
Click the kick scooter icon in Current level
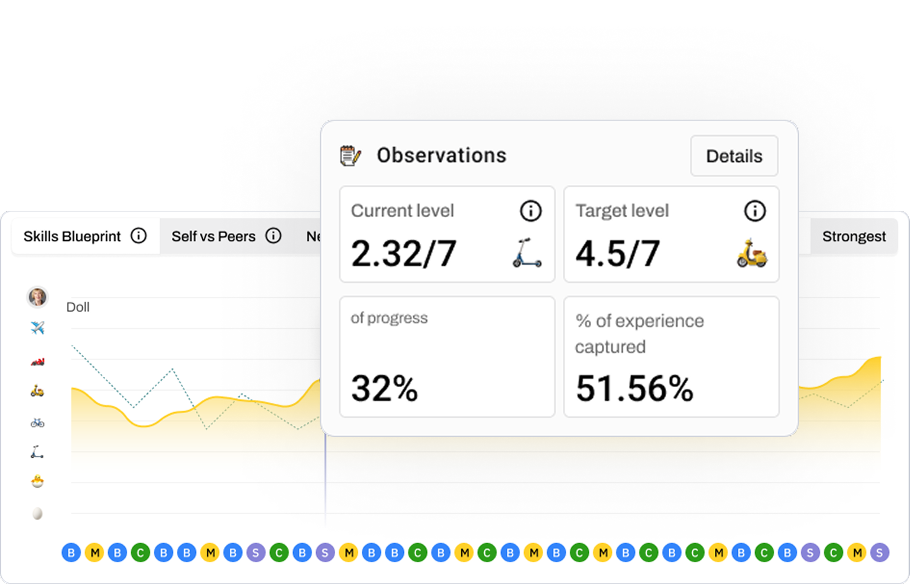tap(527, 253)
